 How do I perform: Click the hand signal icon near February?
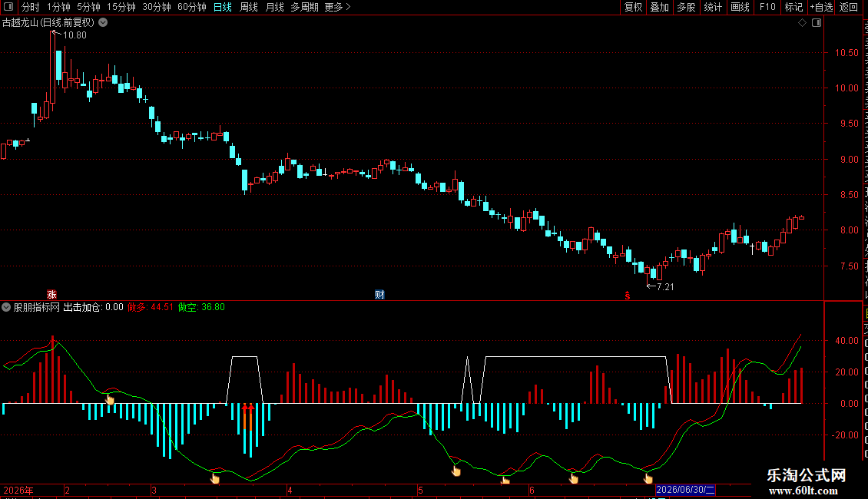110,399
